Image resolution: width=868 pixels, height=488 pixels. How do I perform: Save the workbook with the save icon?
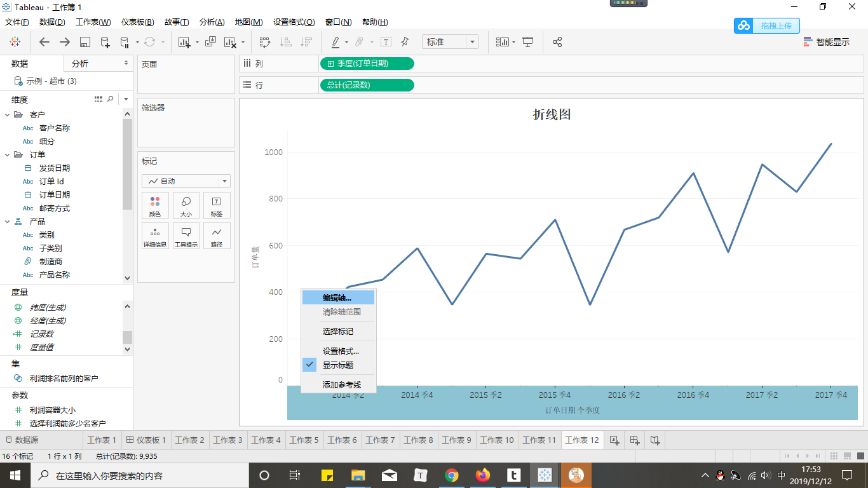(85, 42)
